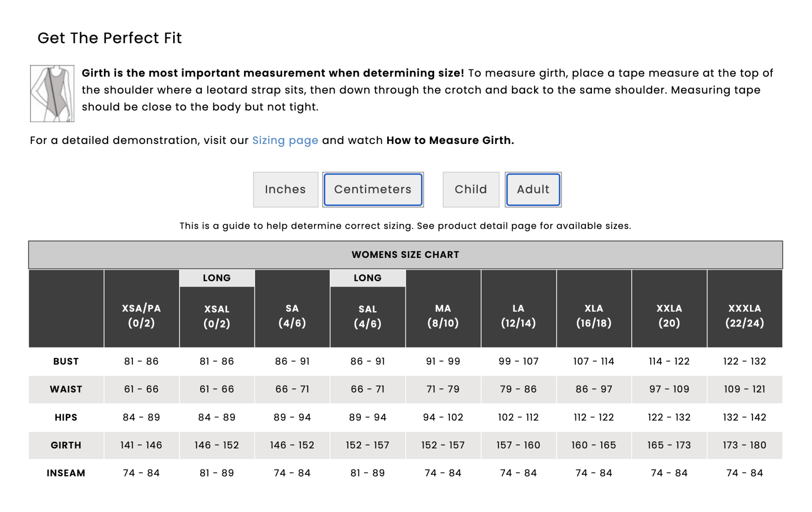Viewport: 812px width, 512px height.
Task: Click the GIRTH row label
Action: coord(66,446)
